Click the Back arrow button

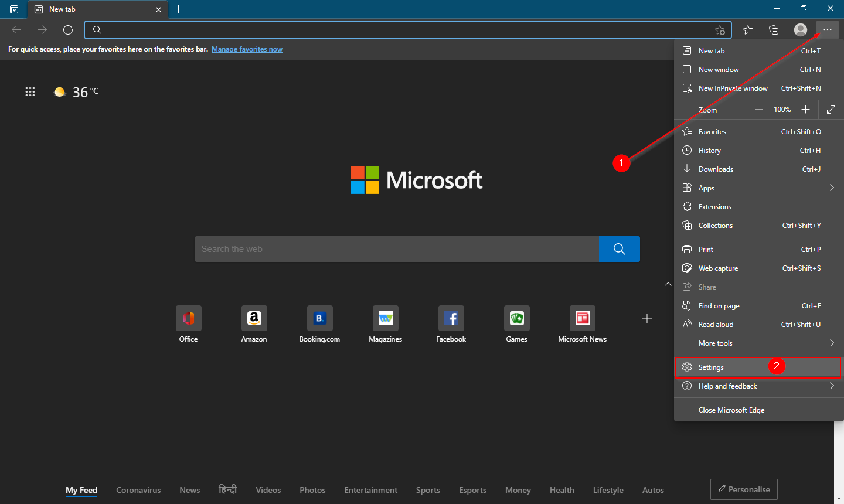point(16,30)
